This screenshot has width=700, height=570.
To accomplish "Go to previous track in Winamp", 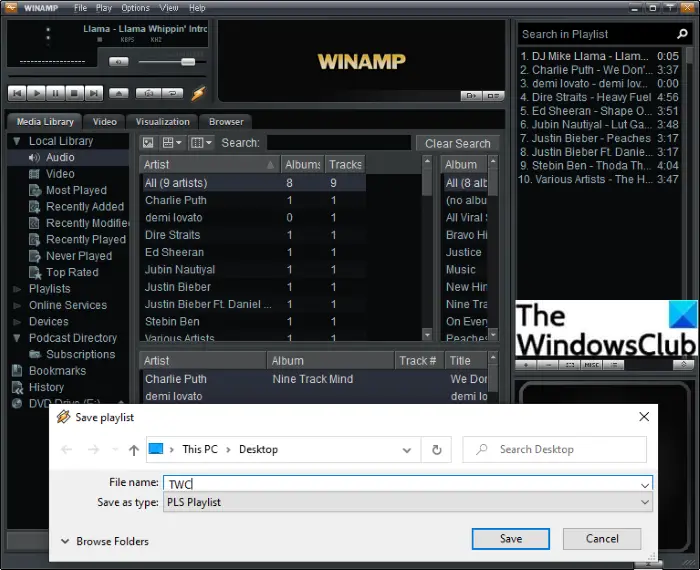I will point(17,93).
